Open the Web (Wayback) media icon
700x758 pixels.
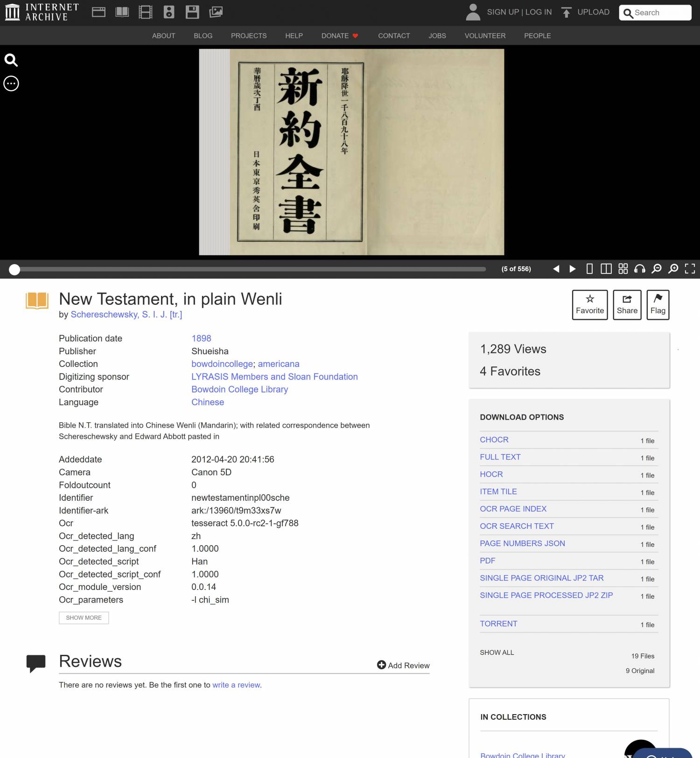(x=98, y=12)
